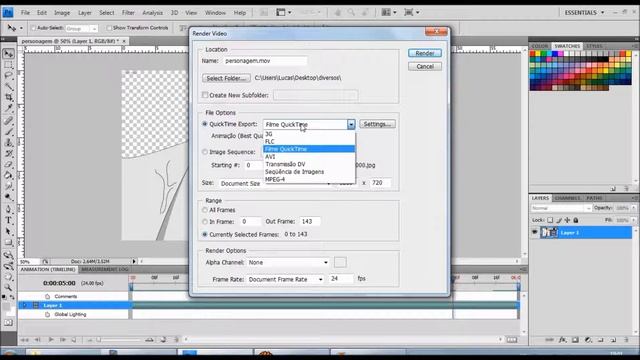
Task: Click the timeline Play button
Action: click(51, 340)
